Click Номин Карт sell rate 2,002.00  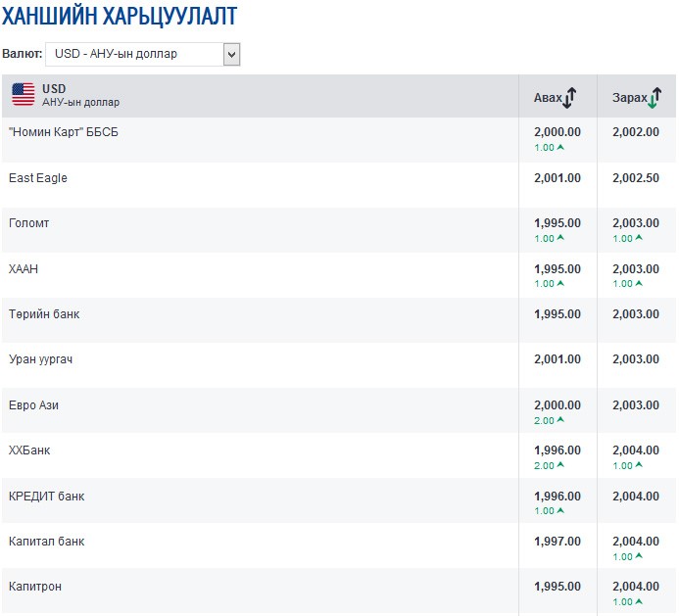tap(636, 132)
